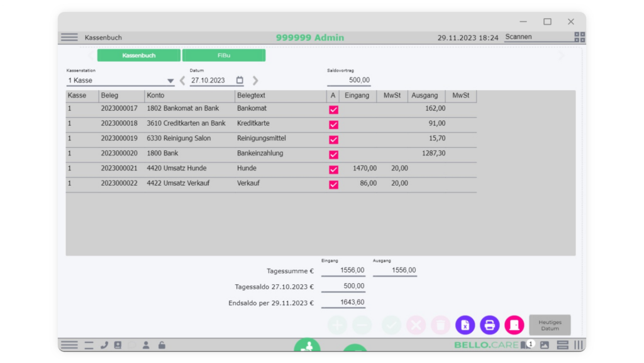Export the cash book to Excel
Screen dimensions: 644x363
pos(465,325)
